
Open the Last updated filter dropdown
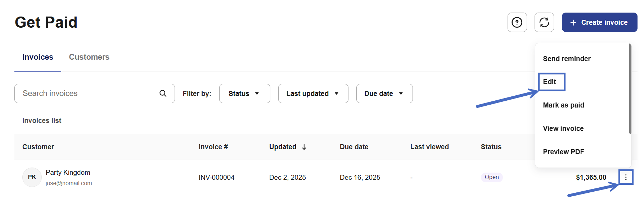(313, 93)
